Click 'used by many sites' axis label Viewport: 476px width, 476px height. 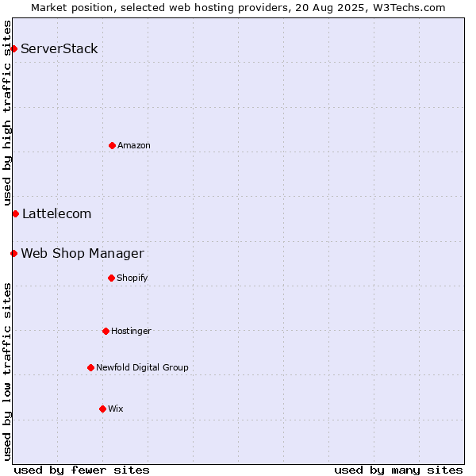click(398, 470)
